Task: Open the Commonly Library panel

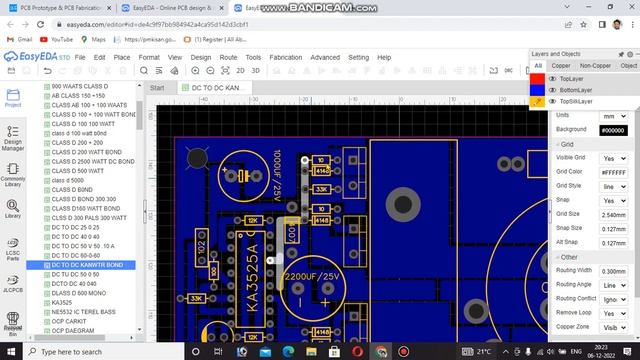Action: 13,175
